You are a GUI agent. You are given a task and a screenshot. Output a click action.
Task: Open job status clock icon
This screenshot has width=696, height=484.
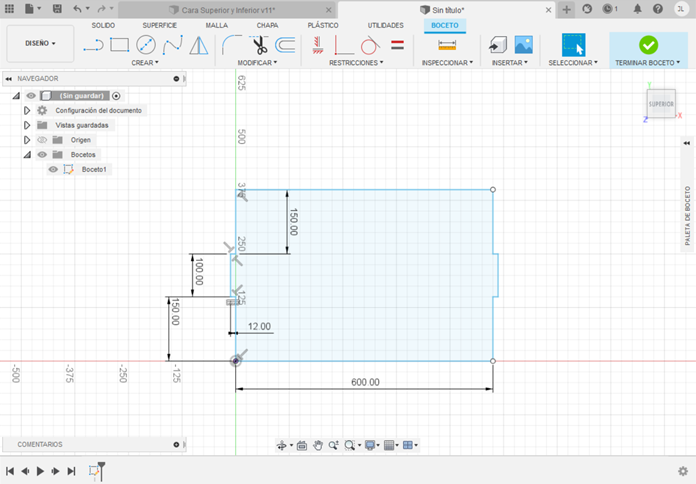point(608,9)
